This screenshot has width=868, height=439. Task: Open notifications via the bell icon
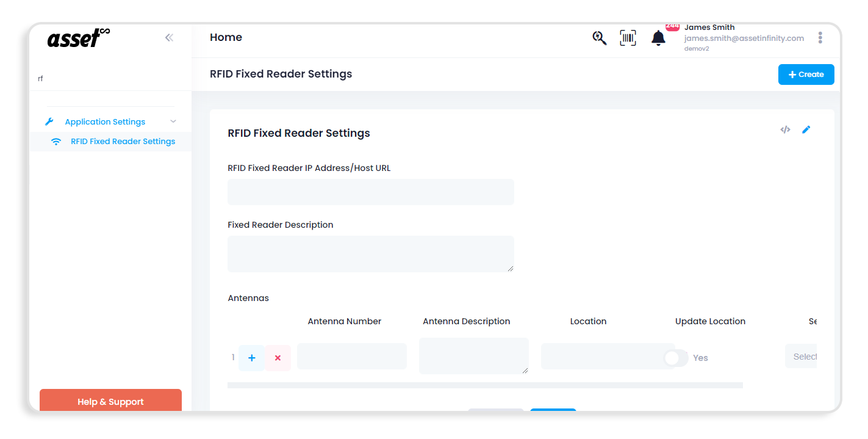point(658,38)
